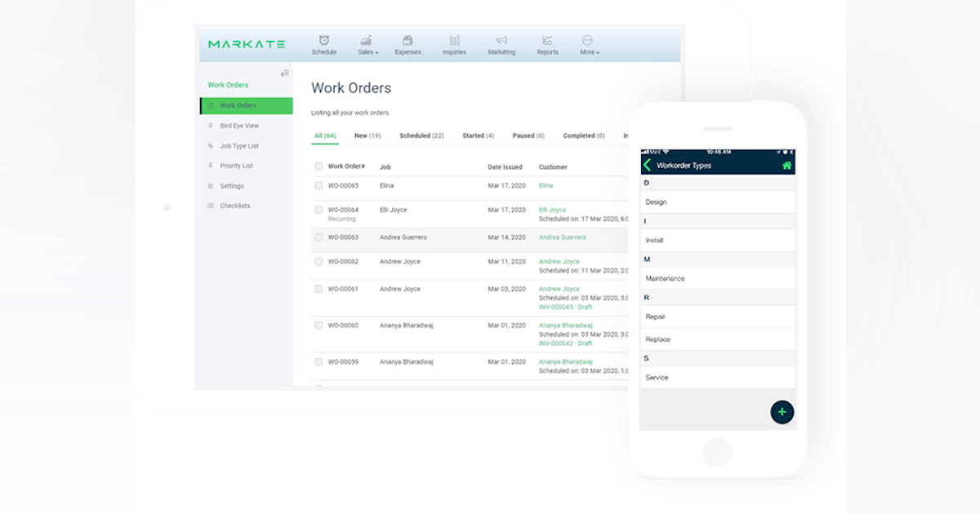Open invoice link INV-000042 - Draft

coord(566,343)
